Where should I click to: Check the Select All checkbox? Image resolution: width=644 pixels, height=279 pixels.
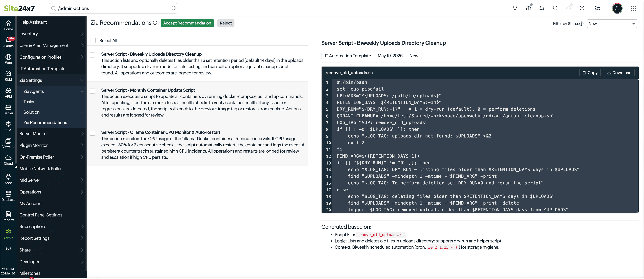click(93, 41)
